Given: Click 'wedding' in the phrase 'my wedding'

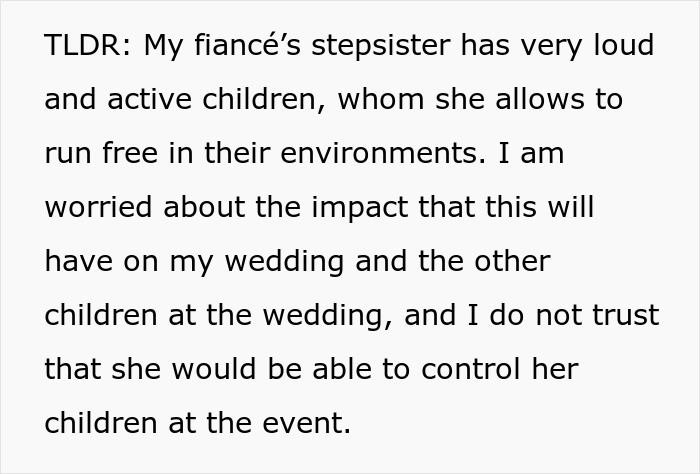Looking at the screenshot, I should (284, 262).
